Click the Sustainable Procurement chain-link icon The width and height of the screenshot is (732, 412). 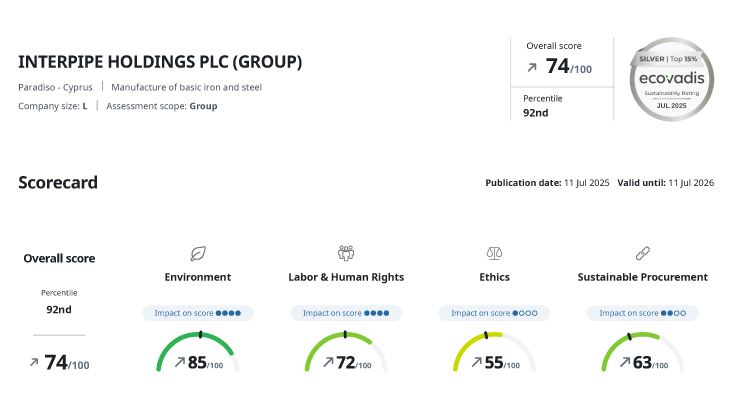tap(643, 253)
